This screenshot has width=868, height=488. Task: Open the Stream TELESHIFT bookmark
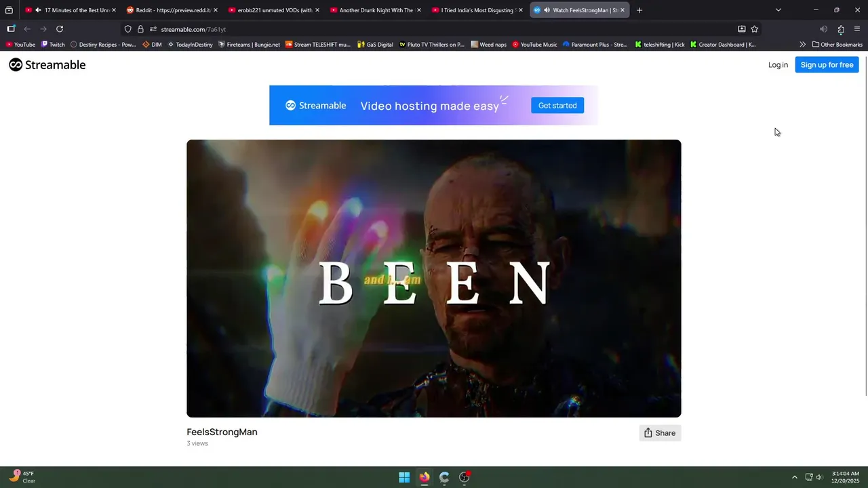tap(318, 45)
